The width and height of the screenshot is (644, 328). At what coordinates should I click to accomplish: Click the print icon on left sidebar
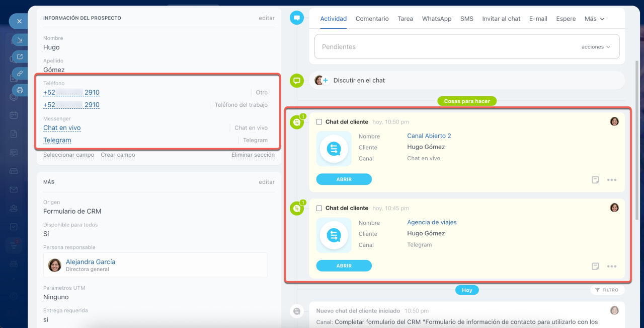pos(20,90)
